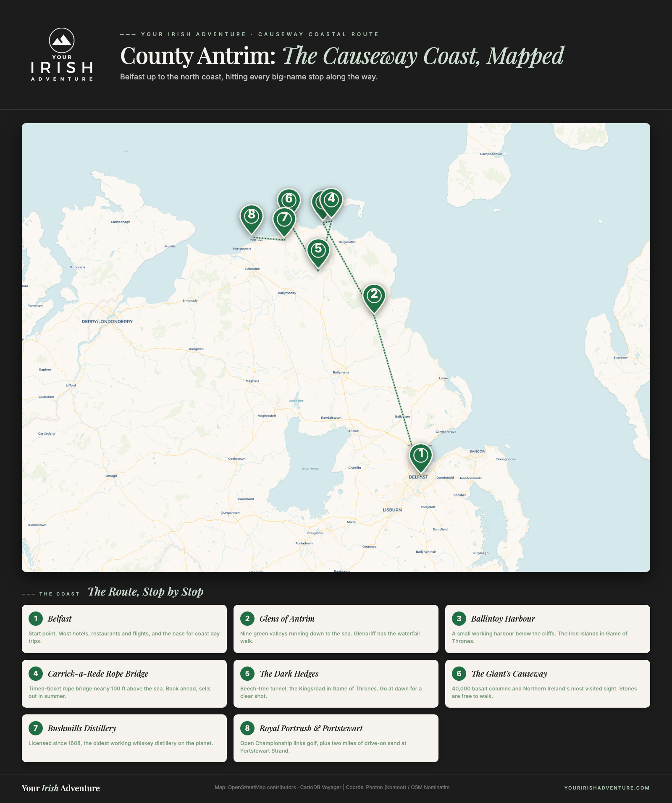The image size is (672, 803).
Task: Select map pin number 1 at Belfast
Action: (421, 459)
